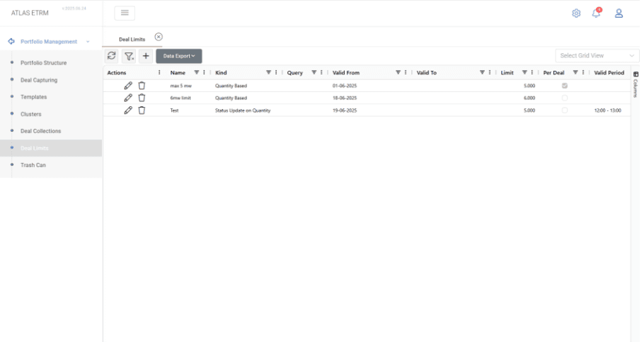Sort by the Valid To column header

click(x=426, y=73)
